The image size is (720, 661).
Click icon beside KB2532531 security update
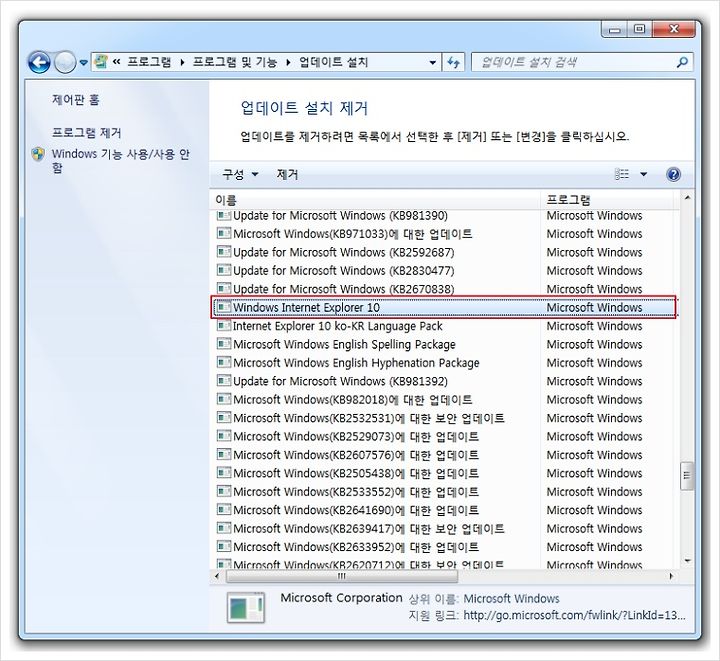[224, 417]
